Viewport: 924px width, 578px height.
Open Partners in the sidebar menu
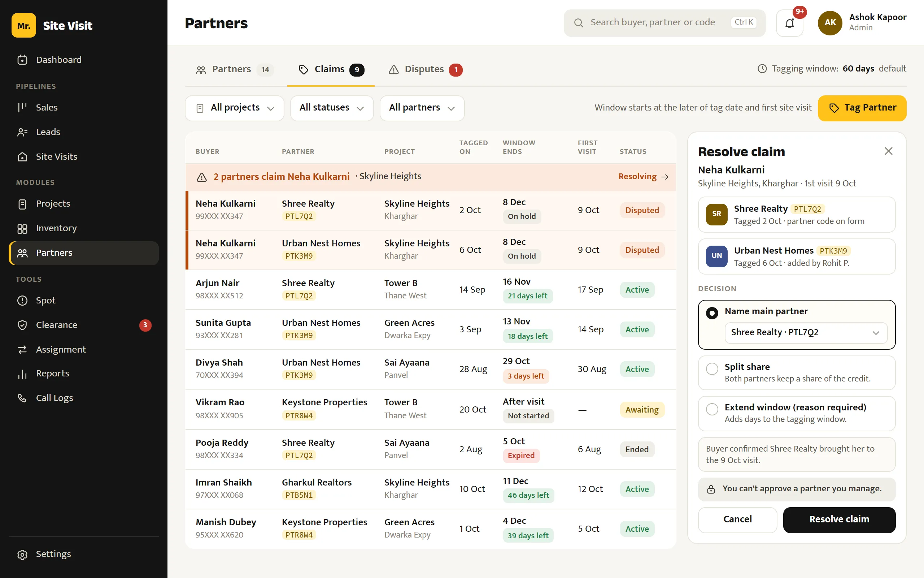coord(84,253)
